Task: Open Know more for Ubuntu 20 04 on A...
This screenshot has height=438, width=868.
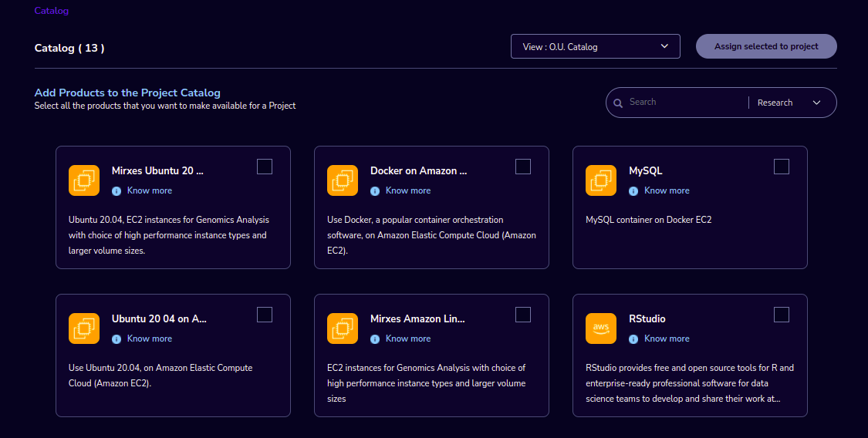Action: click(x=150, y=339)
